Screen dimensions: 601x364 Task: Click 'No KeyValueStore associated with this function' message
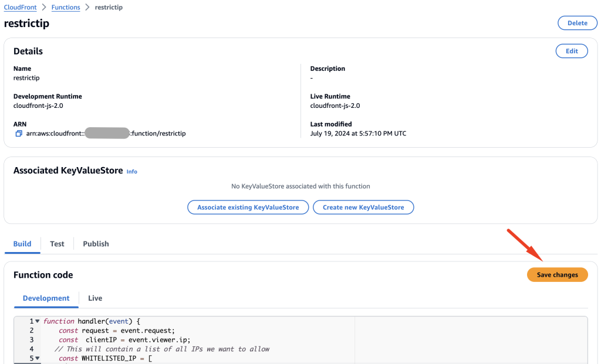tap(300, 186)
